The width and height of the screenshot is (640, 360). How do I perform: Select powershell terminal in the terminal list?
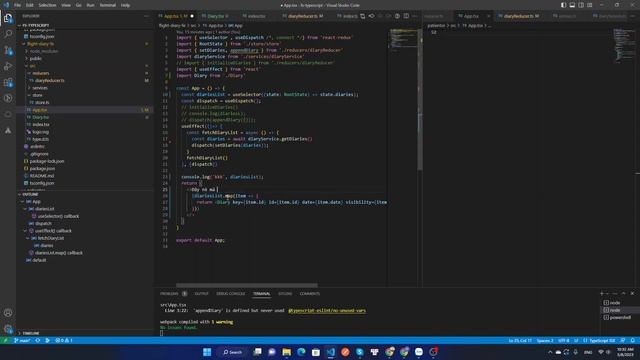point(620,317)
